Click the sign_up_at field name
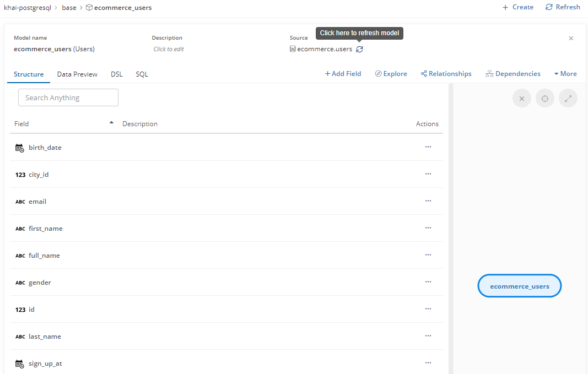Screen dimensions: 588x374 tap(45, 364)
